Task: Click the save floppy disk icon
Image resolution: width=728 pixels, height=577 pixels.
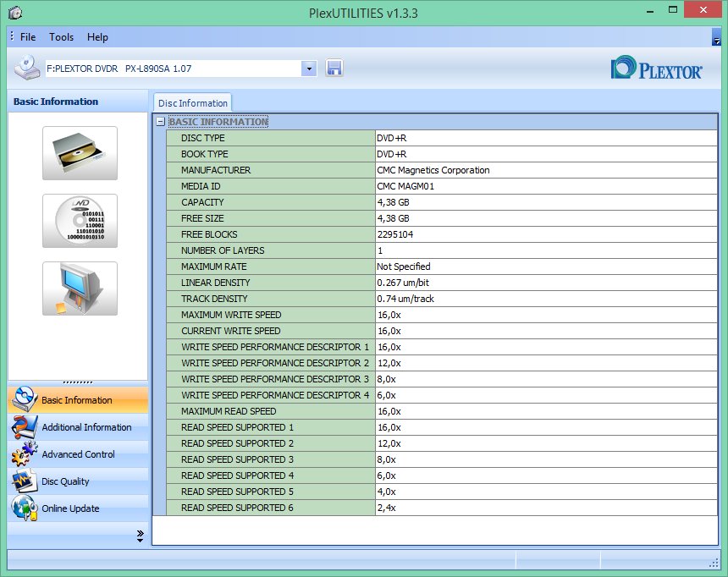Action: [334, 69]
